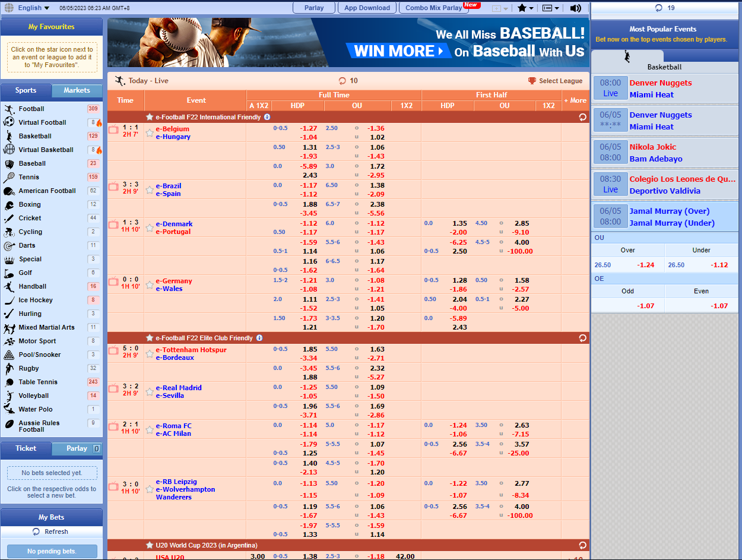The image size is (742, 560).
Task: Click info icon beside e-Football F22 International Friendly
Action: point(267,117)
